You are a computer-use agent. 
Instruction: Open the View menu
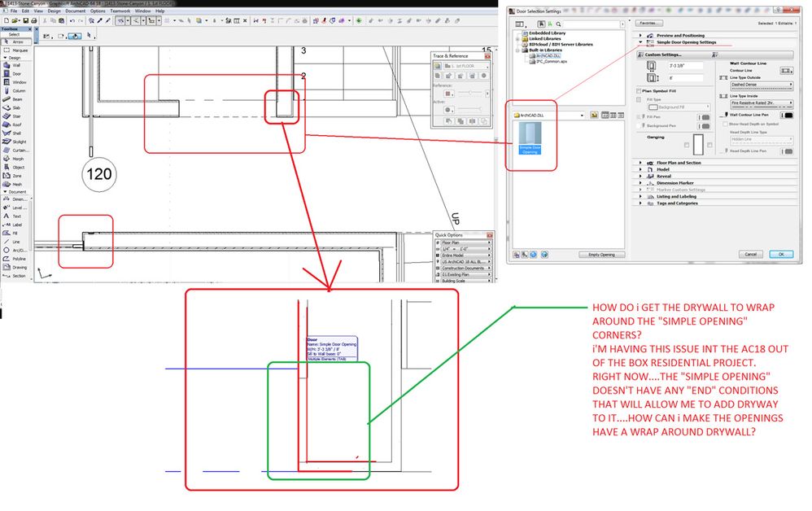click(x=38, y=11)
